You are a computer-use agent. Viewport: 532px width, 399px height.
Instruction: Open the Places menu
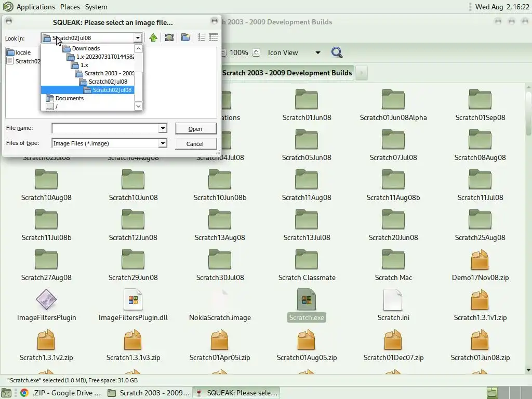click(70, 7)
